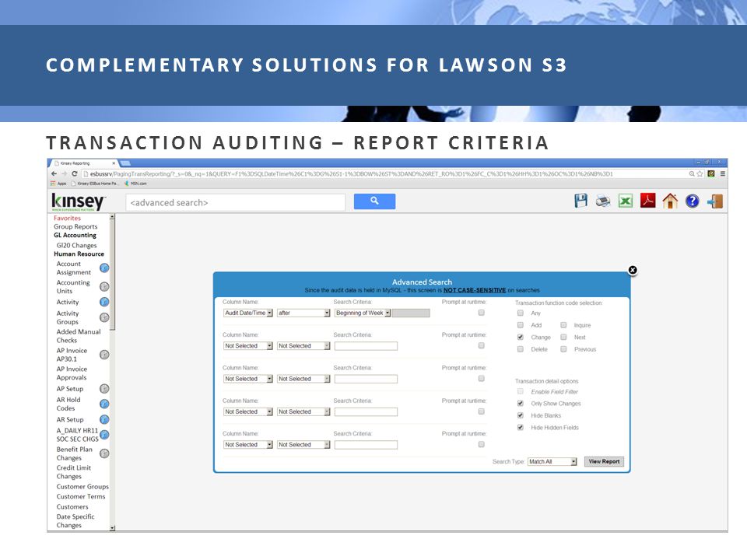Export report to Excel icon
The width and height of the screenshot is (747, 560).
[x=625, y=201]
